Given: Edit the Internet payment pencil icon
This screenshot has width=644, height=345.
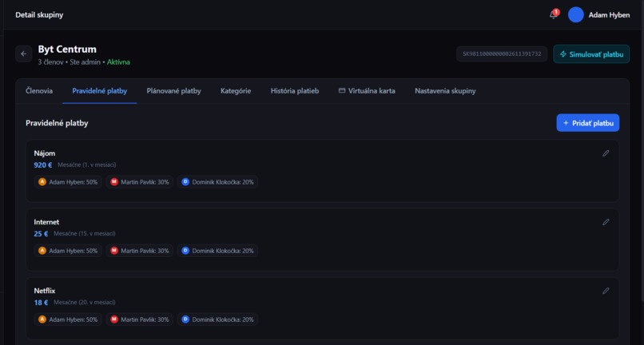Looking at the screenshot, I should (x=606, y=222).
